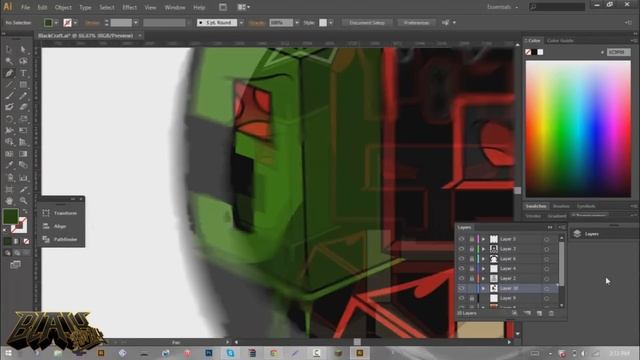Open the Transform panel button

pyautogui.click(x=60, y=213)
